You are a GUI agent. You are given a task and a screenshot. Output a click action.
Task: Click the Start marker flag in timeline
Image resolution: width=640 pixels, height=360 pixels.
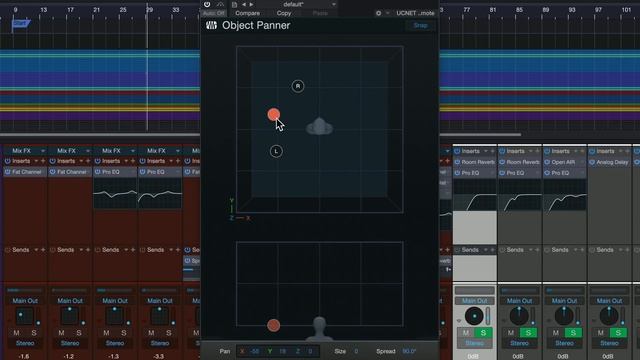point(21,24)
